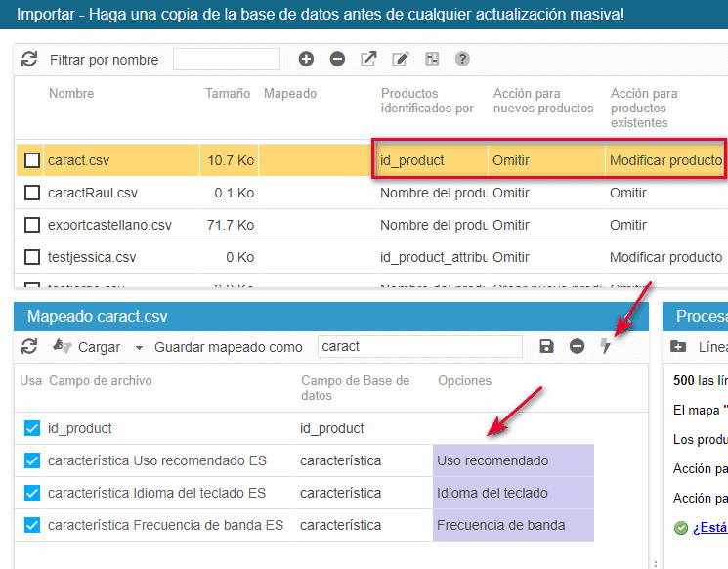Open 'Modificar producto' action cell for caract.csv

pyautogui.click(x=664, y=160)
